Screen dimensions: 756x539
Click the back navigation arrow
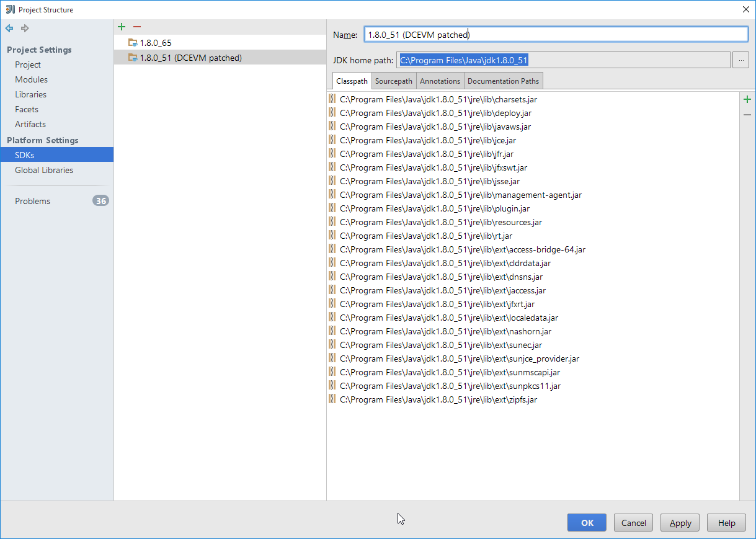point(9,29)
